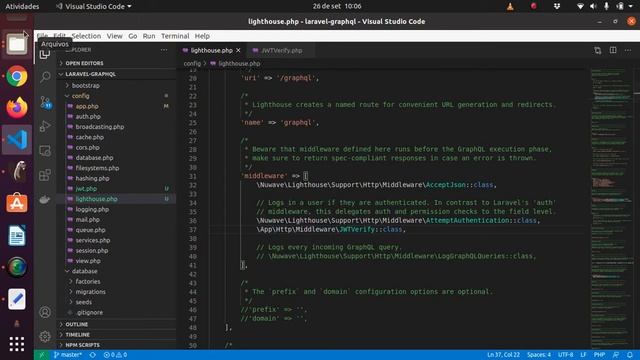Click the remote window indicator in status bar
Screen dimensions: 640x360
42,355
